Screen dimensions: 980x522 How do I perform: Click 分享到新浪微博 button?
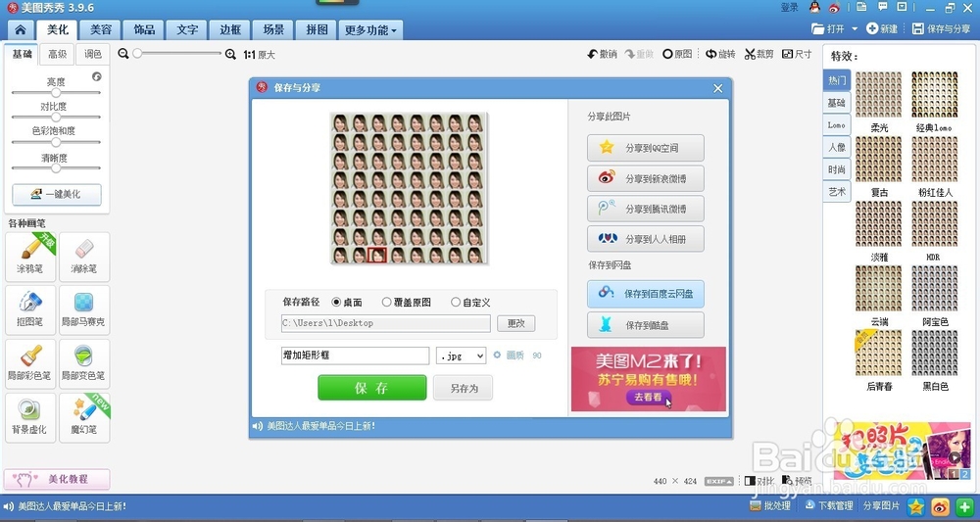tap(646, 178)
